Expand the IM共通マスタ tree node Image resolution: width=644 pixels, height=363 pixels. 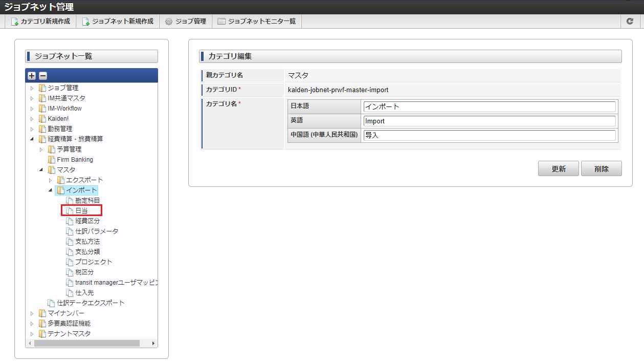click(x=32, y=98)
